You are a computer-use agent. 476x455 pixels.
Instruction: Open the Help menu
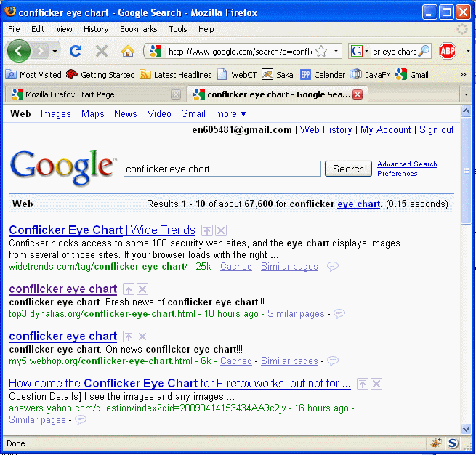[206, 29]
